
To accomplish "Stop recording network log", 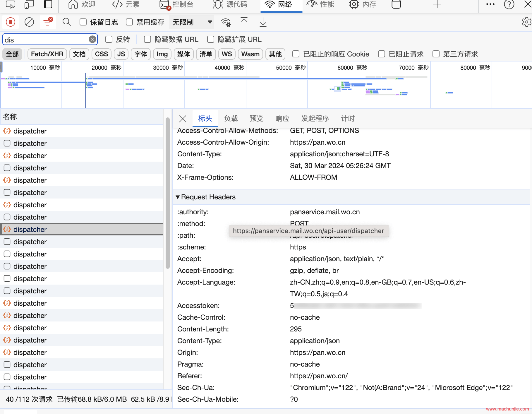I will [11, 22].
